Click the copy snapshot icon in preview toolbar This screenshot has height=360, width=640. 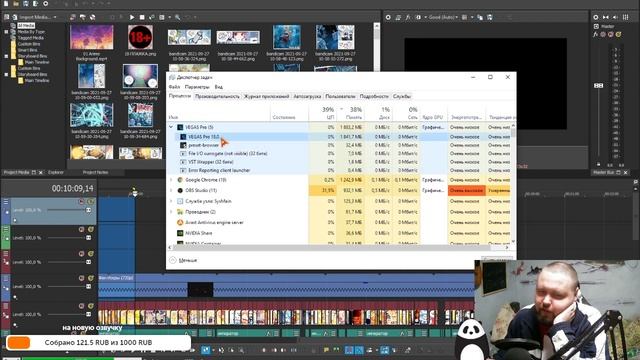(x=480, y=17)
